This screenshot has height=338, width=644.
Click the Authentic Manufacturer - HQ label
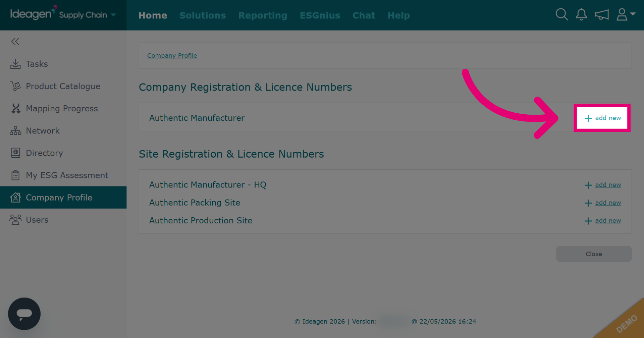pyautogui.click(x=208, y=185)
